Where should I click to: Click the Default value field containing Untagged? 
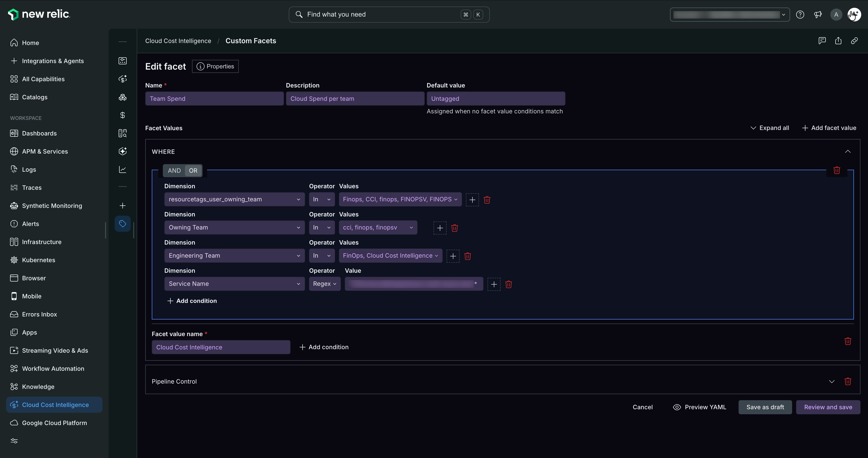click(x=496, y=99)
